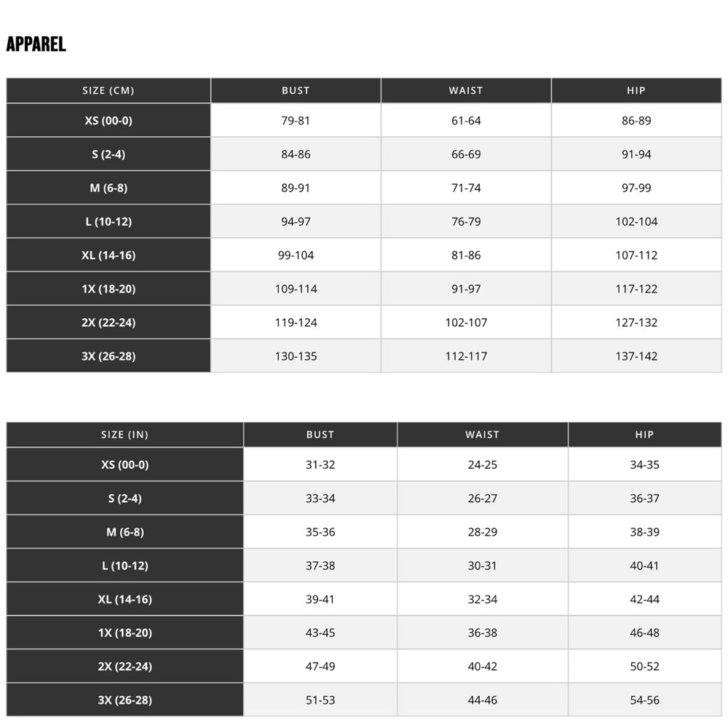Select bust value 43-45 for 1X

point(320,633)
